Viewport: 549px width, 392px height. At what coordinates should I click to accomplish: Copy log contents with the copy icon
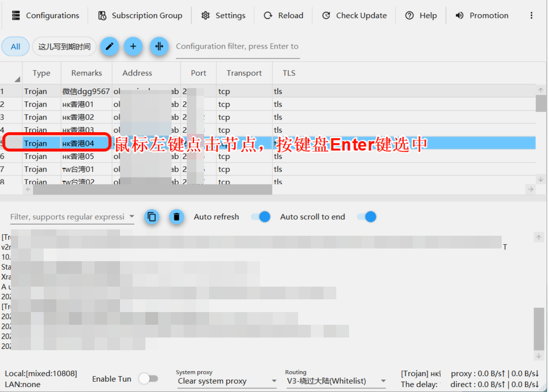point(152,217)
